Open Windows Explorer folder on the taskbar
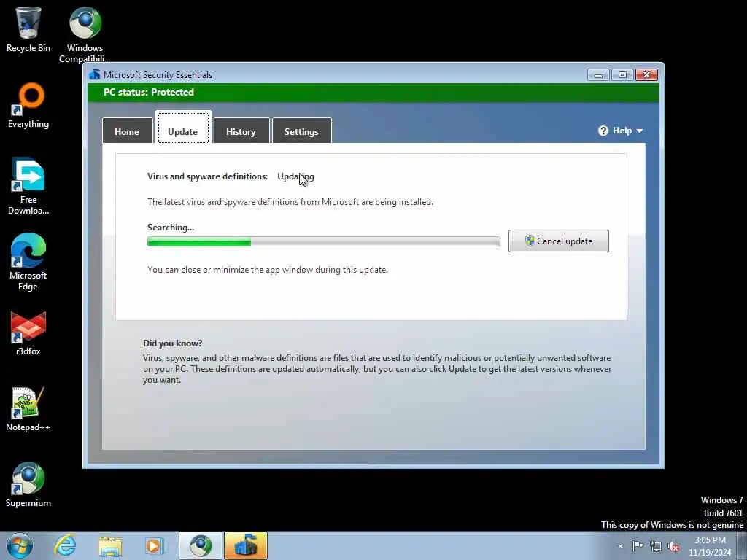 [111, 545]
